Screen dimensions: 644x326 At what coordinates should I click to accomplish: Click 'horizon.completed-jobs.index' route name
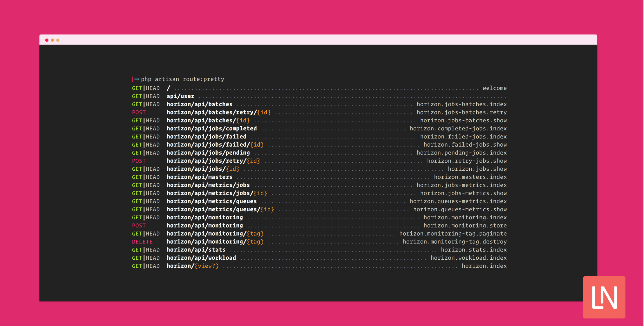pyautogui.click(x=458, y=128)
